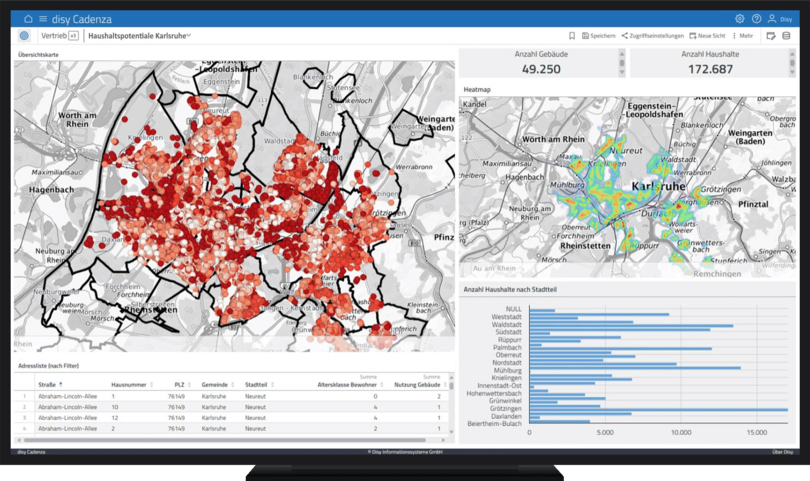Open the Vertrieb workbook breadcrumb
The height and width of the screenshot is (481, 810).
tap(54, 36)
